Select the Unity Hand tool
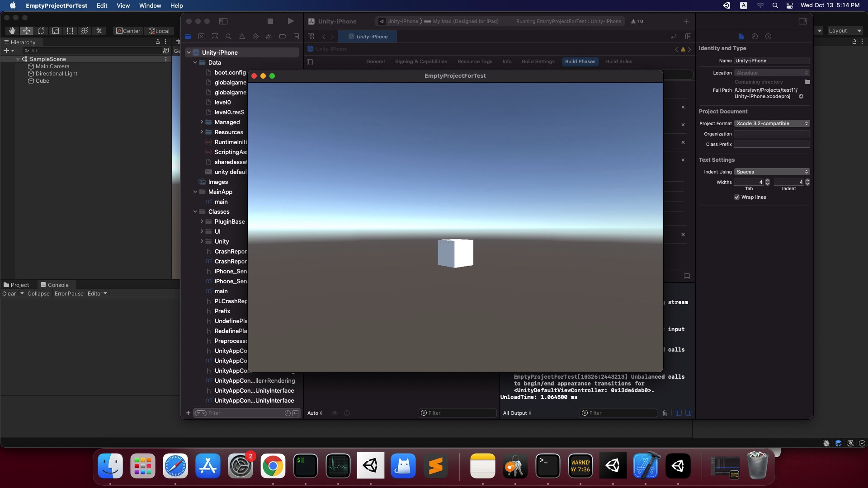 pos(12,31)
